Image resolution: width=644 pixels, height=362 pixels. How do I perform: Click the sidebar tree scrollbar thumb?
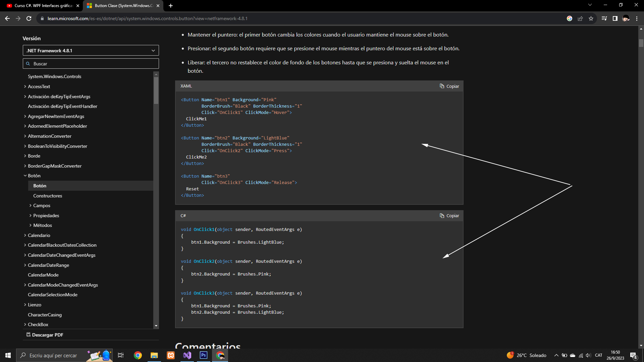(x=156, y=90)
